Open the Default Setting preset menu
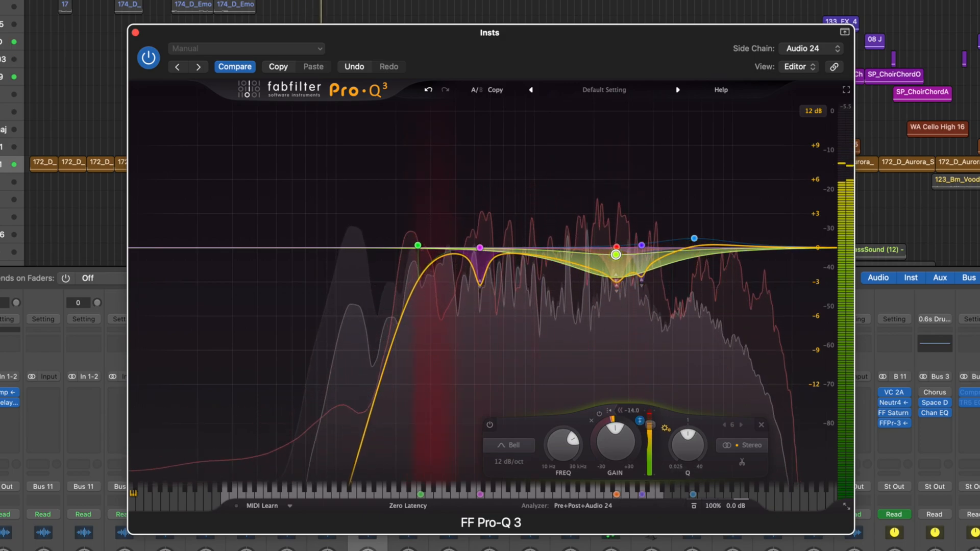Viewport: 980px width, 551px height. [604, 90]
